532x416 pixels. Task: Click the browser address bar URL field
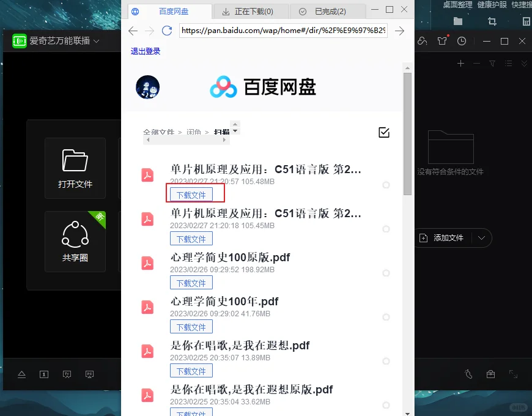(x=283, y=31)
